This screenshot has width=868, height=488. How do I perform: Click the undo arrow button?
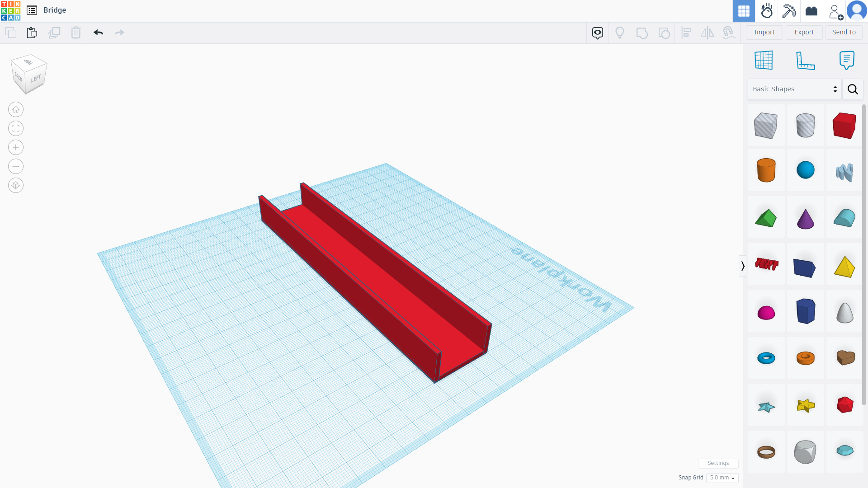(98, 33)
